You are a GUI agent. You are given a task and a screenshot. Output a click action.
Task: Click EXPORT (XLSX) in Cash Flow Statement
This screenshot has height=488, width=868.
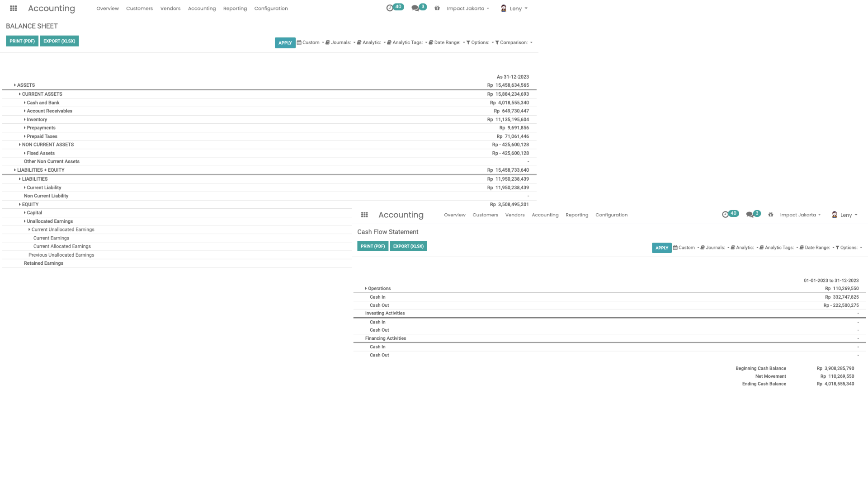pyautogui.click(x=408, y=246)
